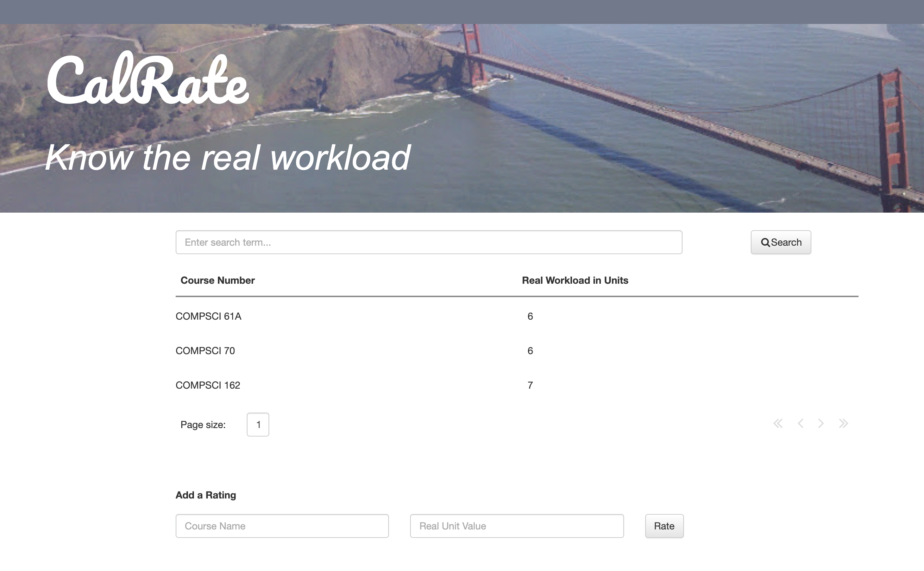This screenshot has height=571, width=924.
Task: Click the 'Know the real workload' tagline
Action: pyautogui.click(x=227, y=158)
